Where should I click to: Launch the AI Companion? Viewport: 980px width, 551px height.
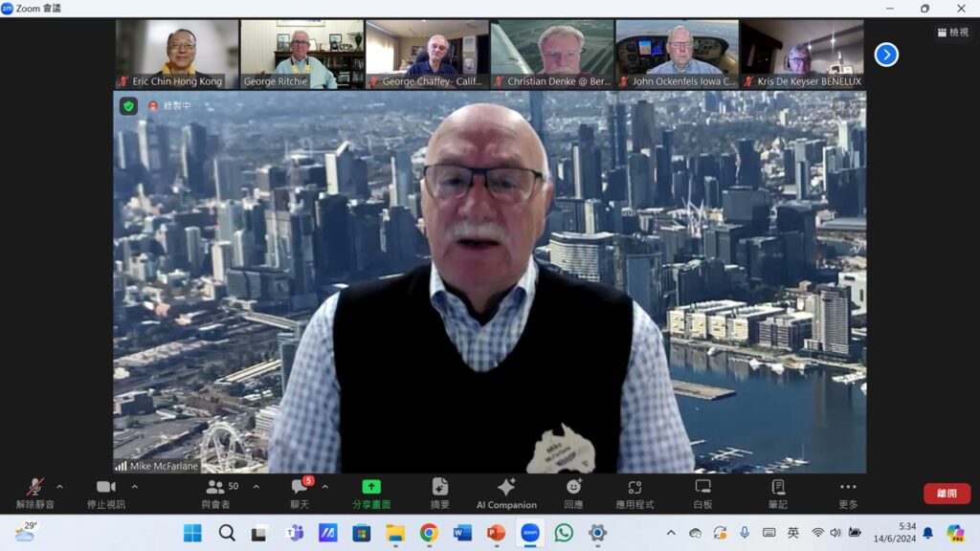pyautogui.click(x=506, y=492)
